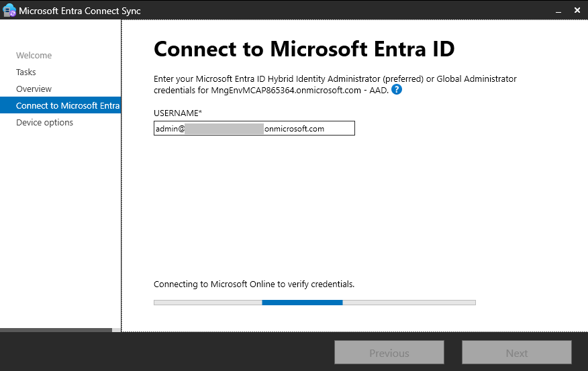Viewport: 588px width, 371px height.
Task: Open the Tasks step in sidebar
Action: click(26, 72)
